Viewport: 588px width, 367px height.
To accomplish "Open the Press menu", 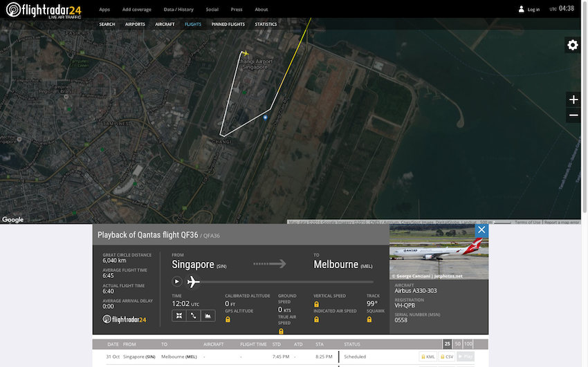I will (x=237, y=10).
